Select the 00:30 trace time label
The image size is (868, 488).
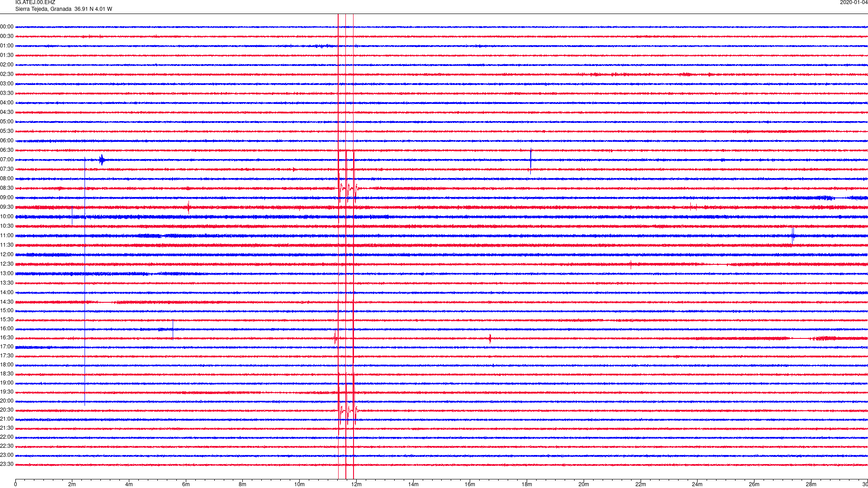click(7, 36)
